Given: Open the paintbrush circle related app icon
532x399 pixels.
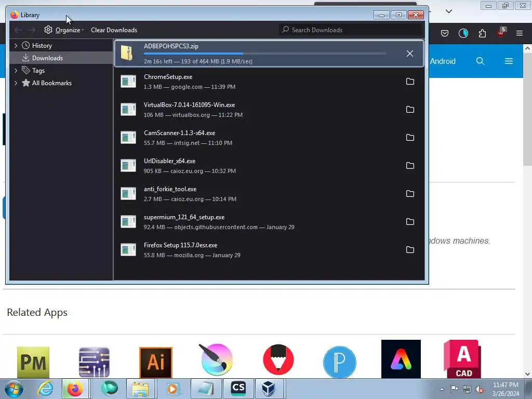Looking at the screenshot, I should [217, 360].
